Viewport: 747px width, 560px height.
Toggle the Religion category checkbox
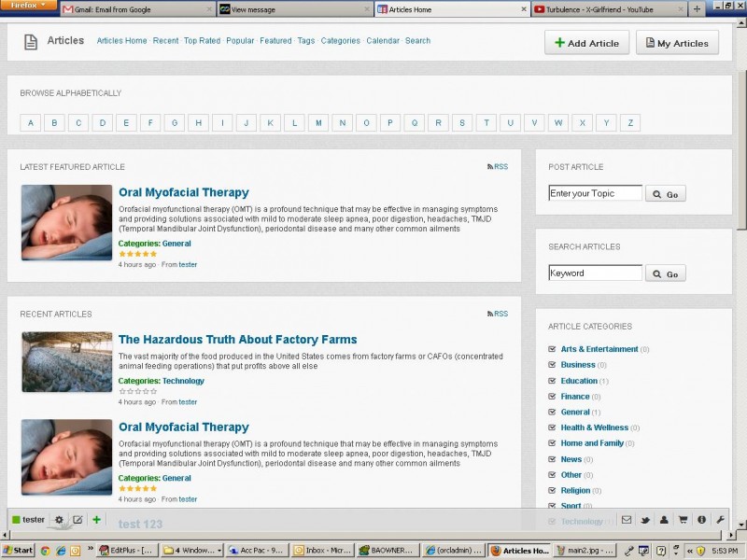(x=552, y=491)
